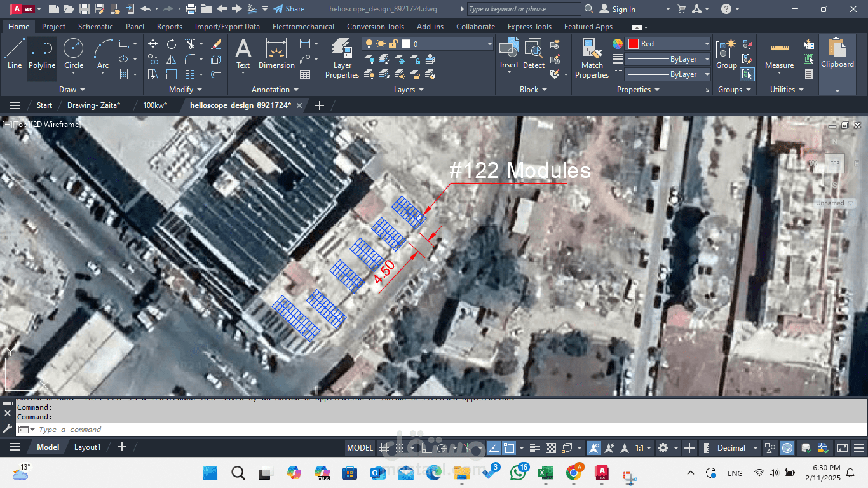Click the annotation scale 1:1 button
868x488 pixels.
coord(643,448)
